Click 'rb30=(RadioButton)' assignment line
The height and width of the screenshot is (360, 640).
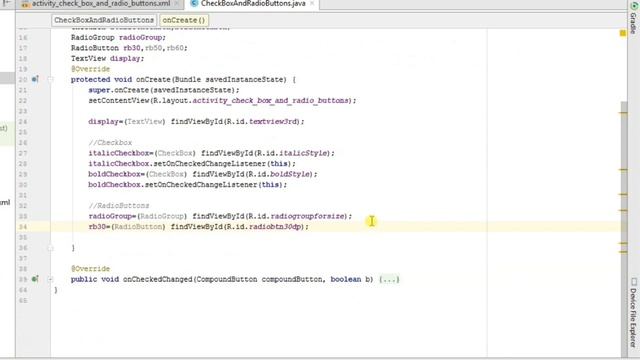point(199,227)
